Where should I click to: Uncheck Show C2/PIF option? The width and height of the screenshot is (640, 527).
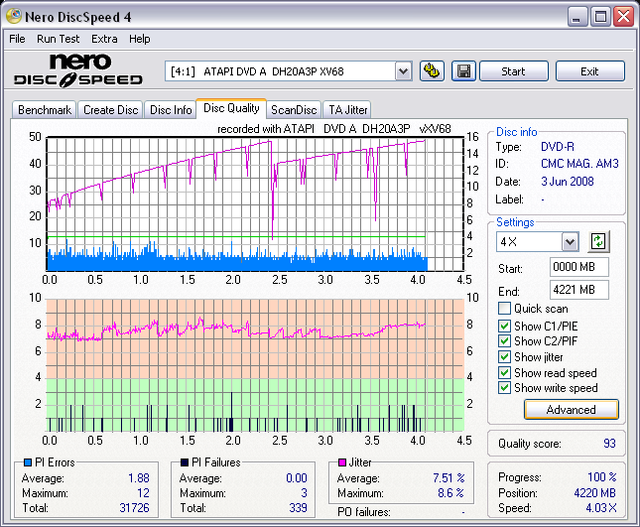pyautogui.click(x=504, y=341)
